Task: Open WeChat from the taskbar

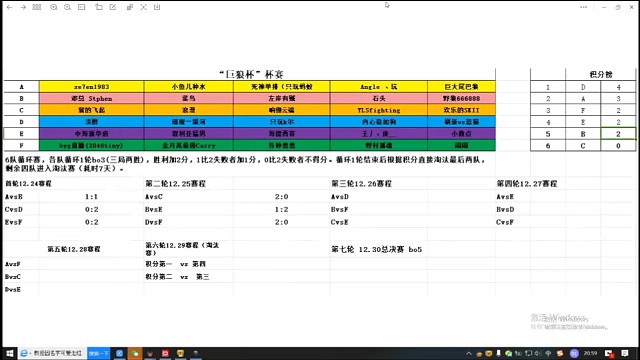Action: pyautogui.click(x=135, y=353)
